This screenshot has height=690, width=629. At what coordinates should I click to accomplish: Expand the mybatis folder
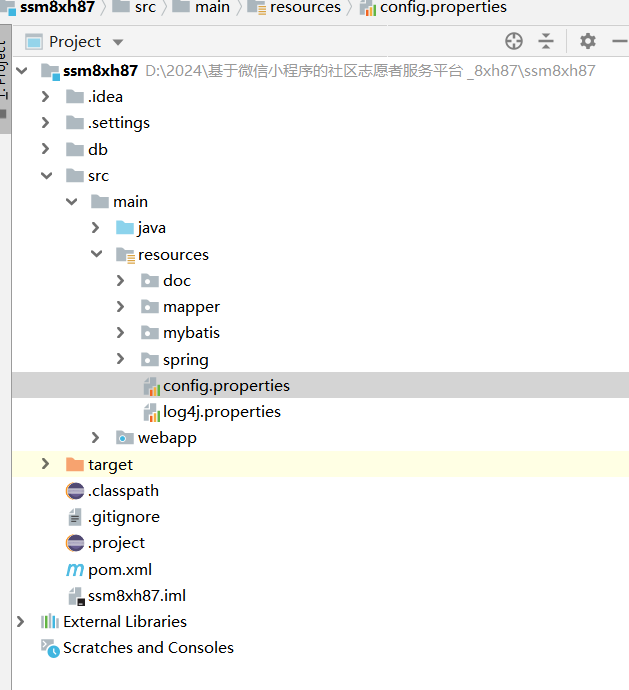pos(121,333)
